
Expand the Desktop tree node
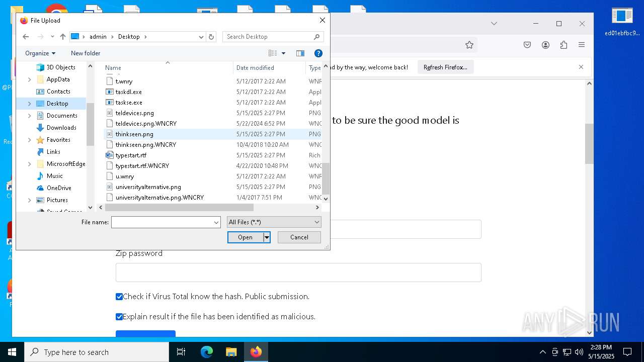click(x=29, y=104)
